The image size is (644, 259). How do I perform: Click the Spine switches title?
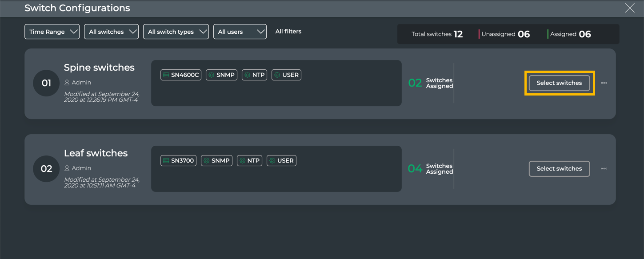[x=99, y=68]
